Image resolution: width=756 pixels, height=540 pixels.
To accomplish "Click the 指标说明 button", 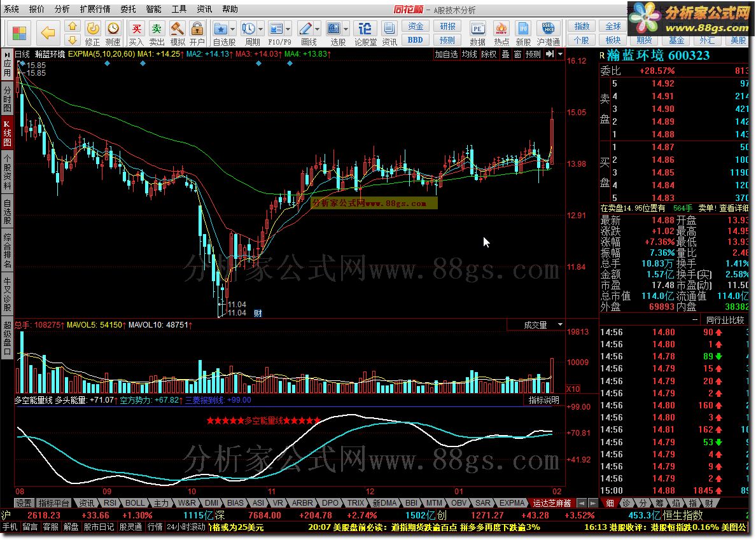I will 544,400.
